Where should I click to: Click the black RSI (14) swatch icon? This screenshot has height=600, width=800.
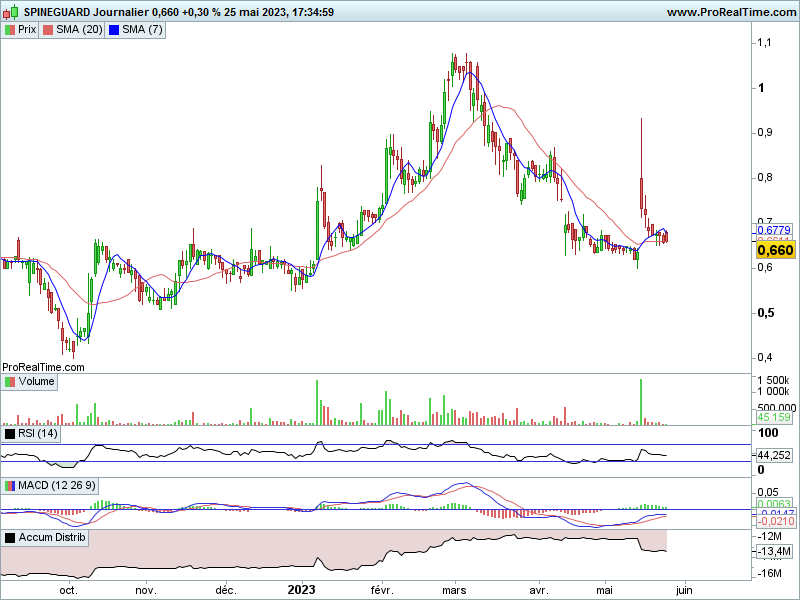pos(10,434)
